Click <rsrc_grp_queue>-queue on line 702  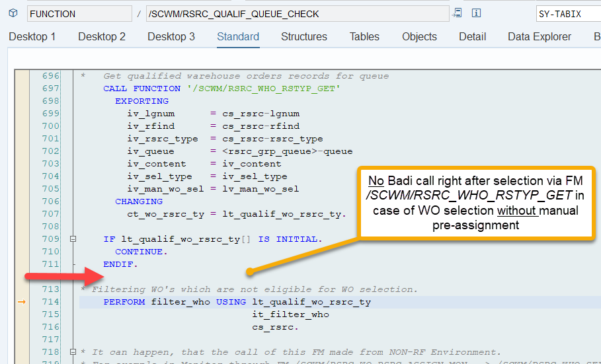click(288, 151)
